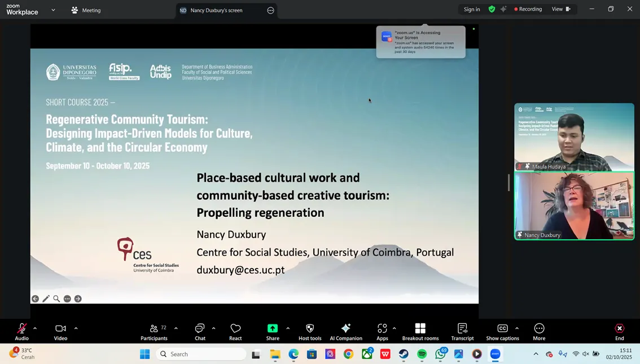Image resolution: width=640 pixels, height=364 pixels.
Task: Expand the Share options chevron
Action: (x=288, y=328)
